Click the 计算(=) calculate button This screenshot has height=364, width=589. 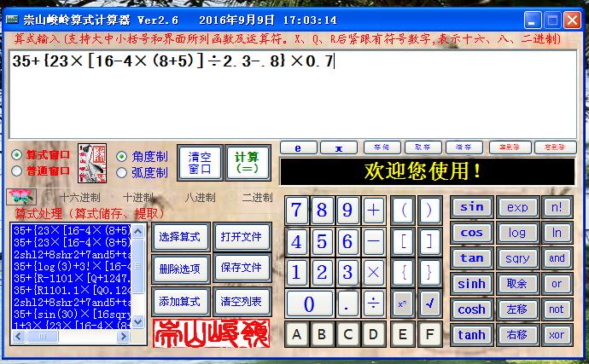click(248, 163)
